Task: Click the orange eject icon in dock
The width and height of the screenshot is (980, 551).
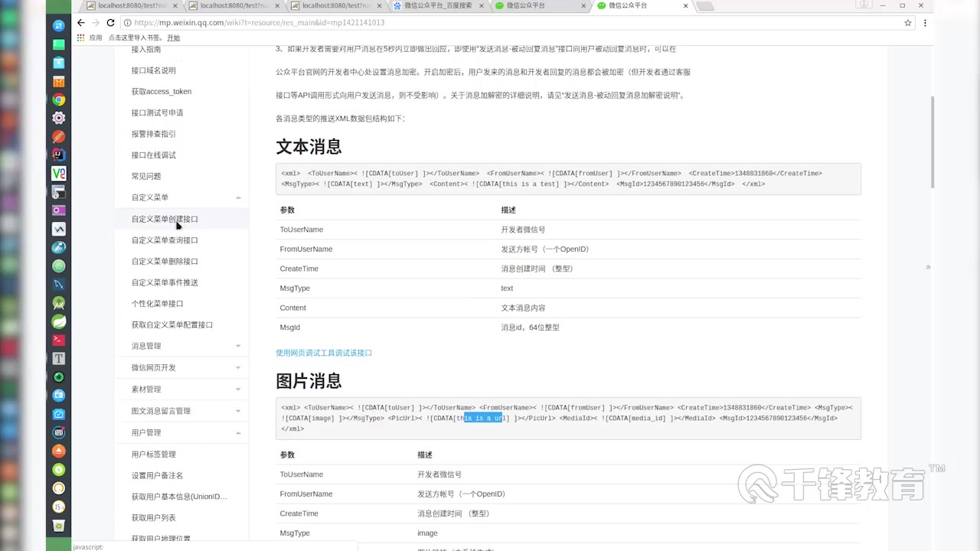Action: point(59,451)
